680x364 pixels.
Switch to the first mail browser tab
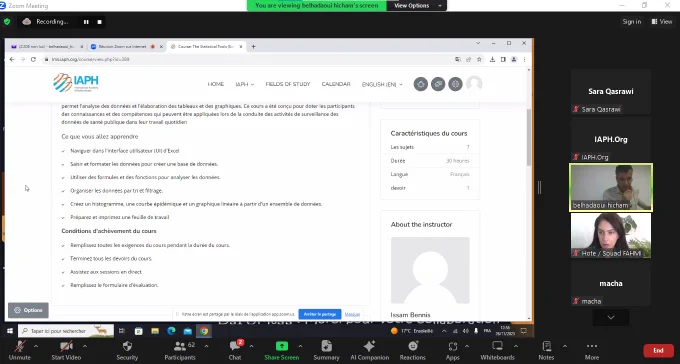tap(46, 46)
